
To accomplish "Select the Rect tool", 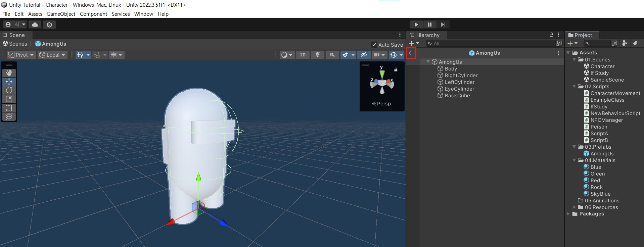I will pyautogui.click(x=9, y=108).
